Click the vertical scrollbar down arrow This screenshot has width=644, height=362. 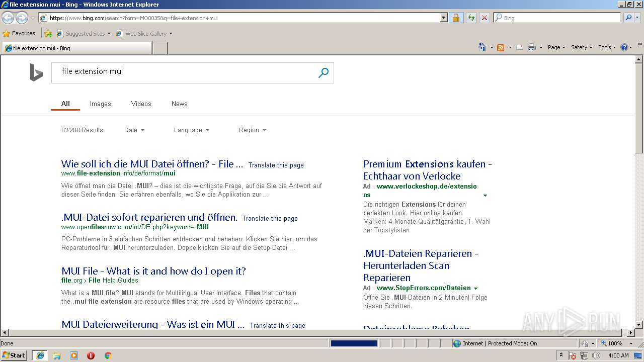[x=639, y=325]
